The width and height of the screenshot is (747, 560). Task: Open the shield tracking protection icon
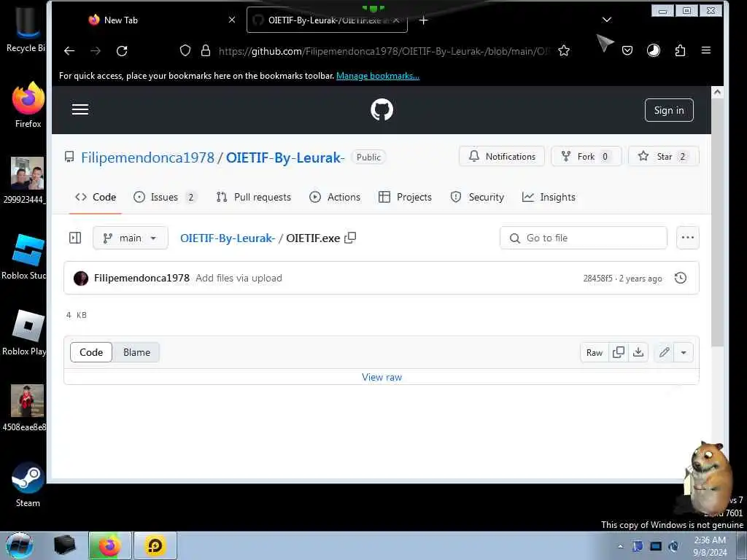(x=185, y=50)
